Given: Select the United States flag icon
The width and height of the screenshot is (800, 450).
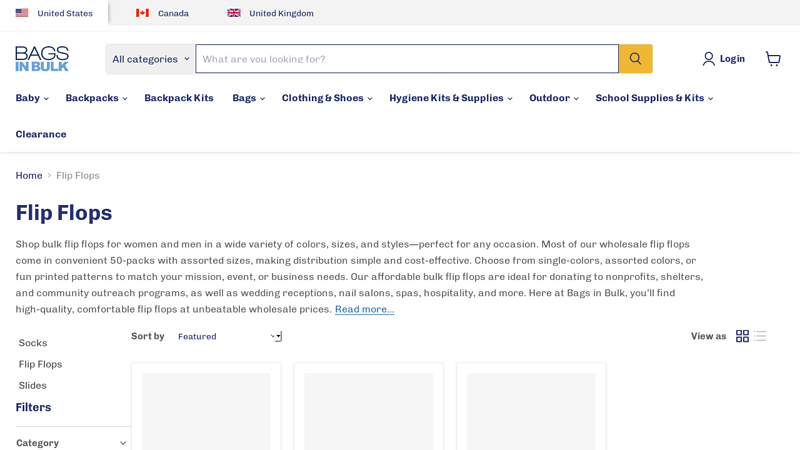Looking at the screenshot, I should [x=22, y=13].
